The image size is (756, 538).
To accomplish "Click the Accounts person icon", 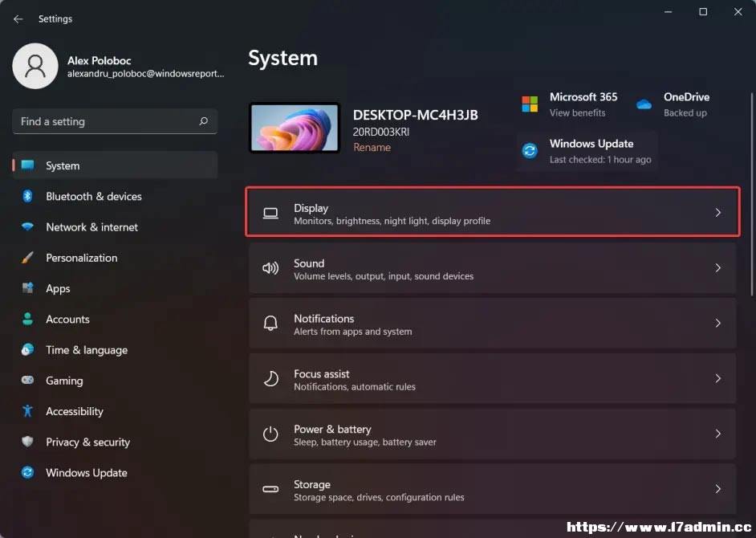I will (27, 319).
